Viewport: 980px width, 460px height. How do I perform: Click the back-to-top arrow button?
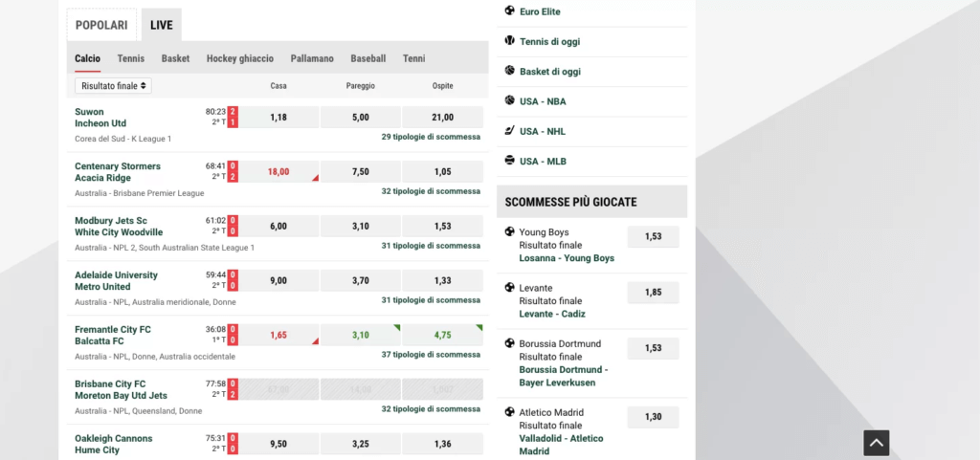coord(877,443)
